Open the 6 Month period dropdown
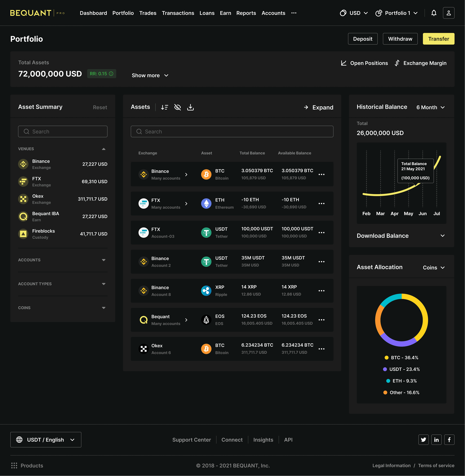The height and width of the screenshot is (476, 465). [430, 108]
